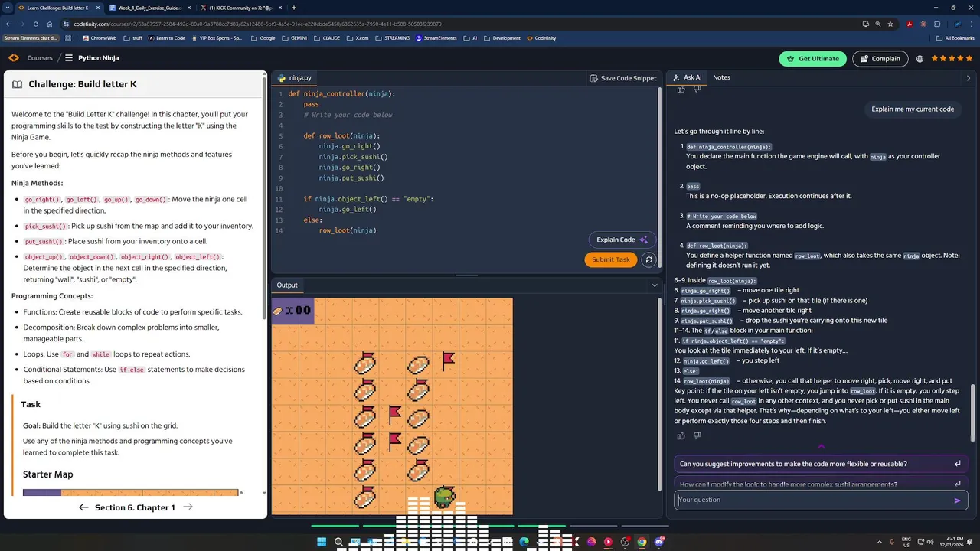This screenshot has height=551, width=980.
Task: Bookmark this page with the star icon
Action: [890, 24]
